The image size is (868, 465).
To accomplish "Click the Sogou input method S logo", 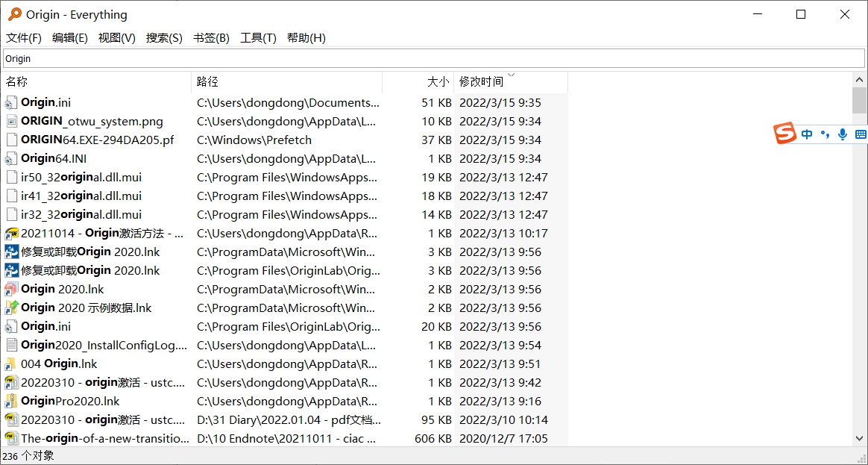I will tap(784, 134).
